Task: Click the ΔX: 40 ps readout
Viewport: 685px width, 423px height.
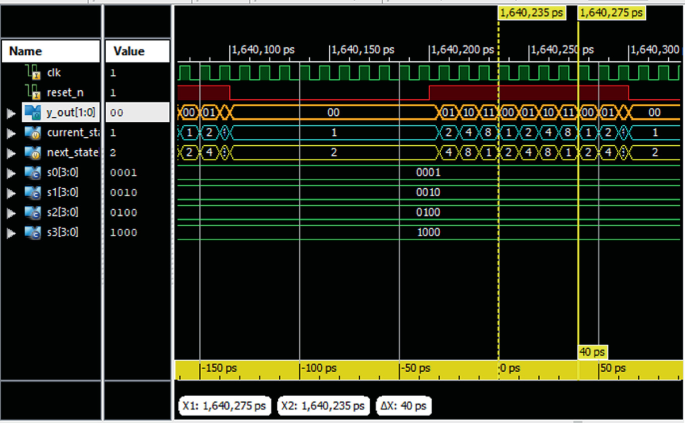Action: [x=404, y=406]
